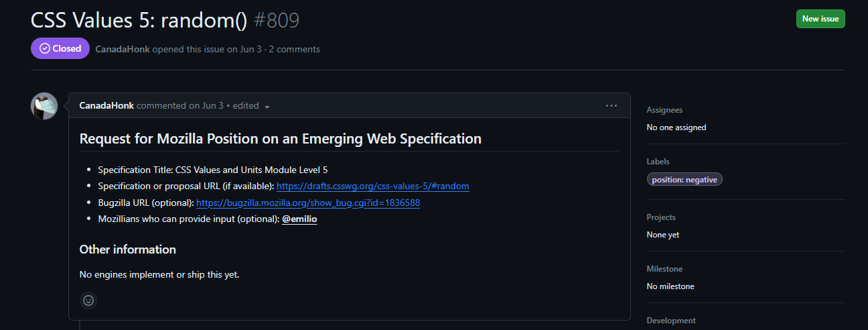
Task: Click 'No engines implement or ship this yet.'
Action: (x=159, y=274)
